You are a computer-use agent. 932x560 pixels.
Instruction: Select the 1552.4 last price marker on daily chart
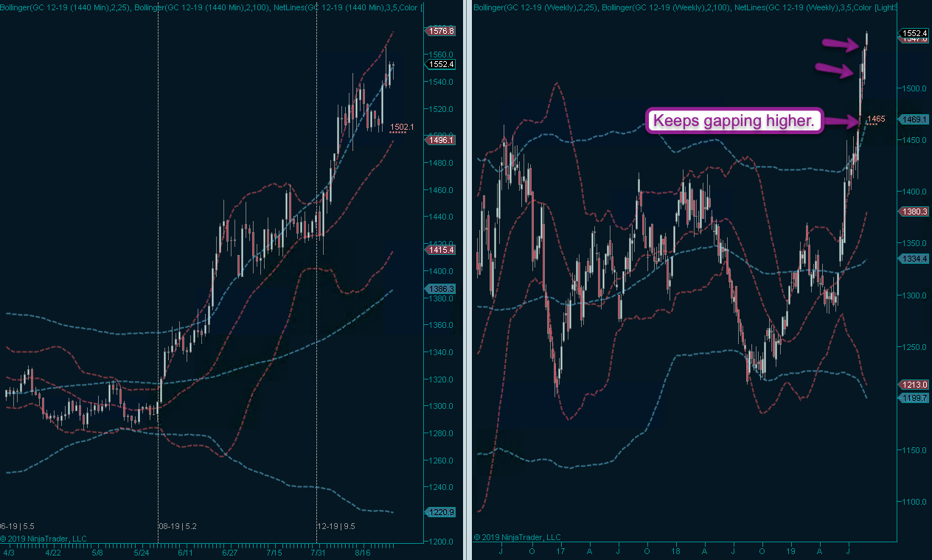point(442,64)
